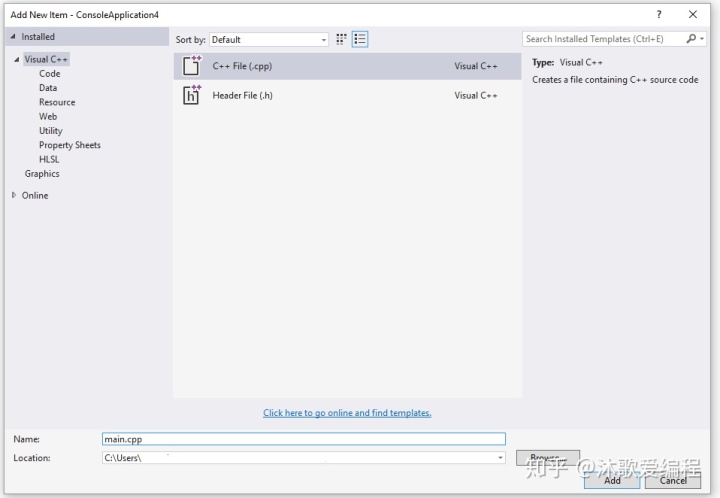Image resolution: width=720 pixels, height=498 pixels.
Task: Open the Sort by Default dropdown
Action: pyautogui.click(x=269, y=39)
